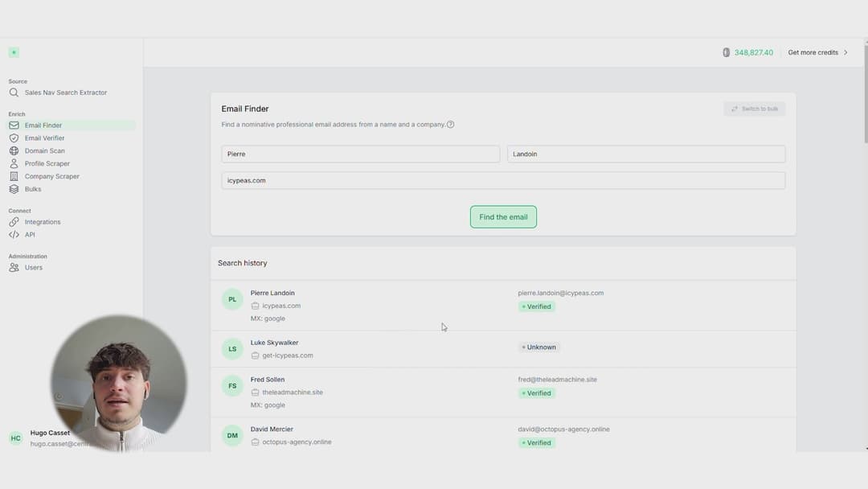Toggle the Switch to bulk mode control

pyautogui.click(x=754, y=109)
